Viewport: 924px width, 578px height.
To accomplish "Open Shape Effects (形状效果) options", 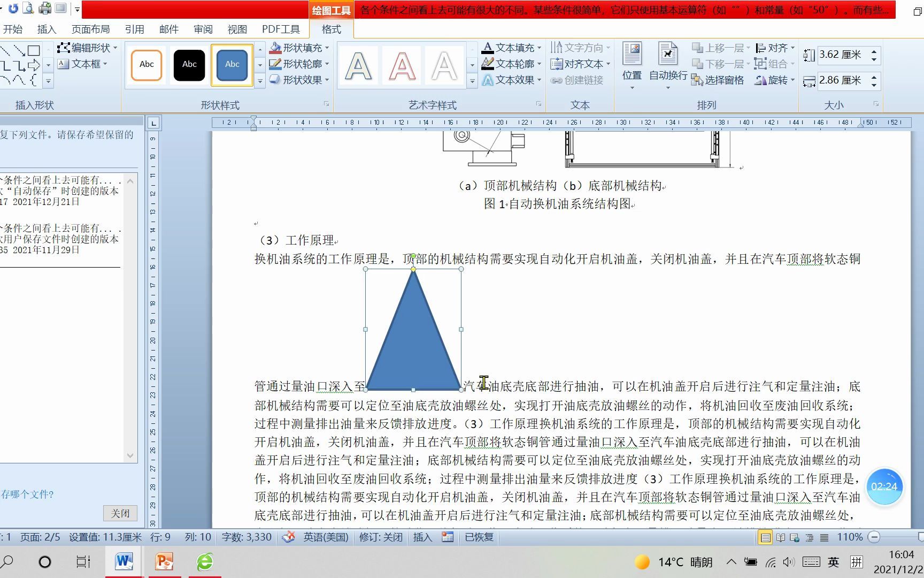I will tap(299, 80).
